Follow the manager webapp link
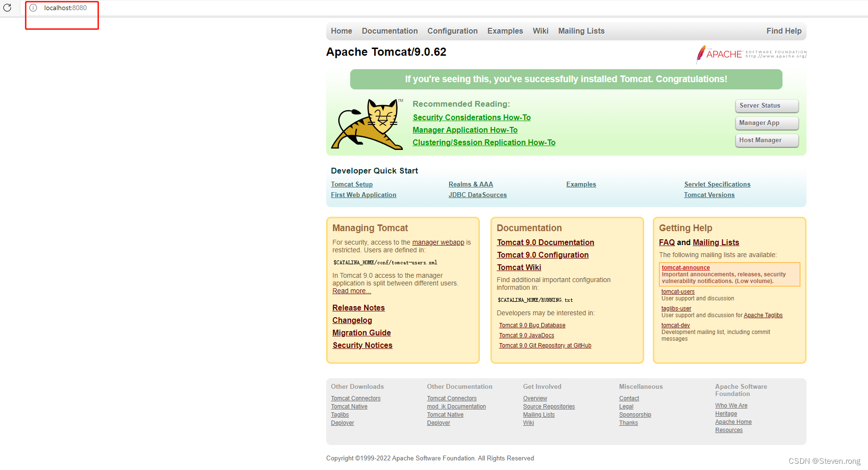The height and width of the screenshot is (470, 868). pyautogui.click(x=438, y=243)
